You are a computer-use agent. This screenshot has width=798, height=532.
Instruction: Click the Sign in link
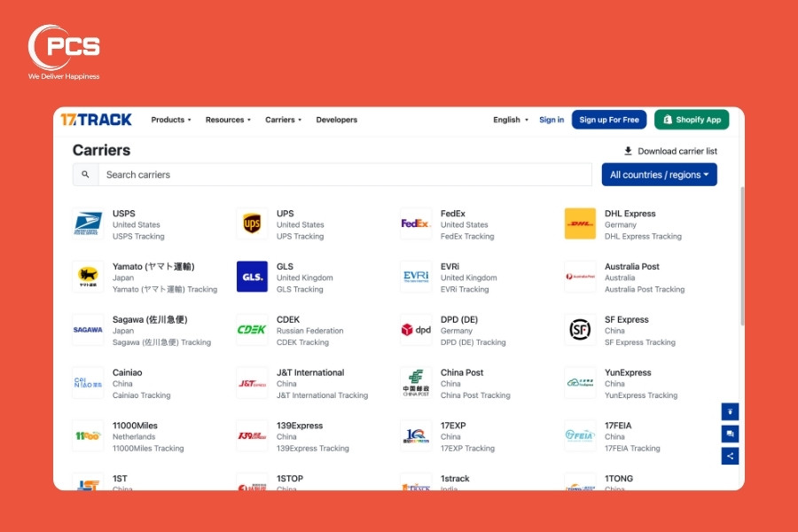pos(552,120)
